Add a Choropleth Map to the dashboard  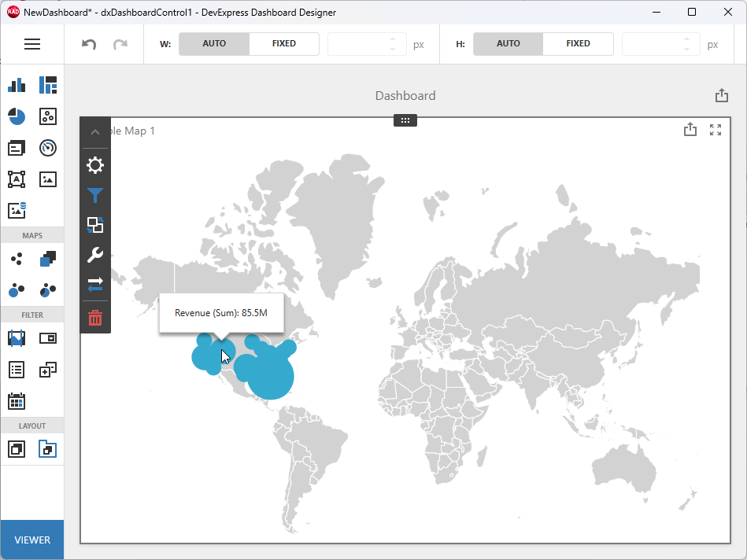[x=47, y=258]
